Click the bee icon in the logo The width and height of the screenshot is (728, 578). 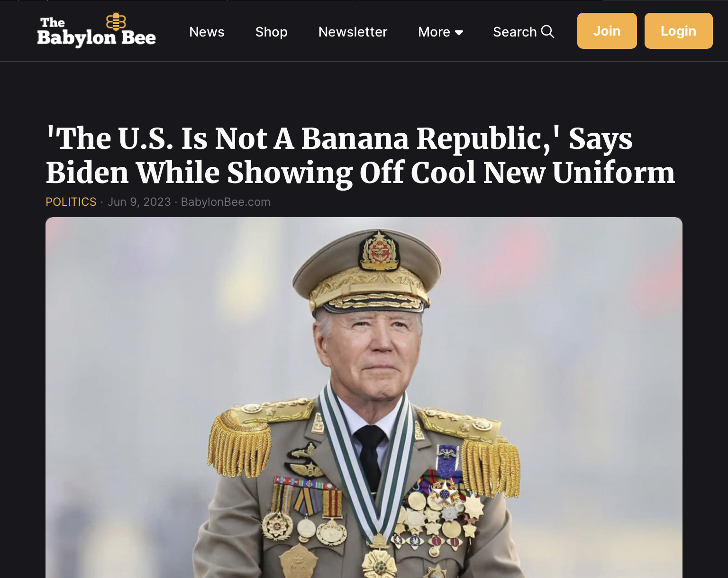116,22
